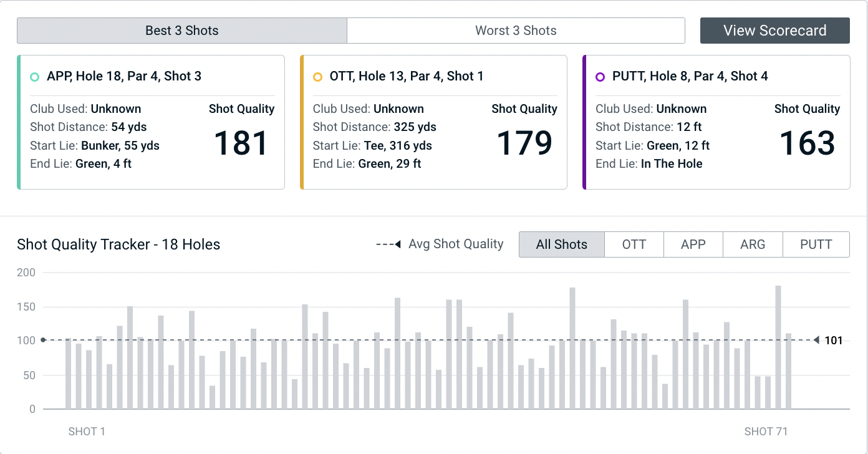
Task: Click the triangle marker beside the 101 average value
Action: coord(816,340)
